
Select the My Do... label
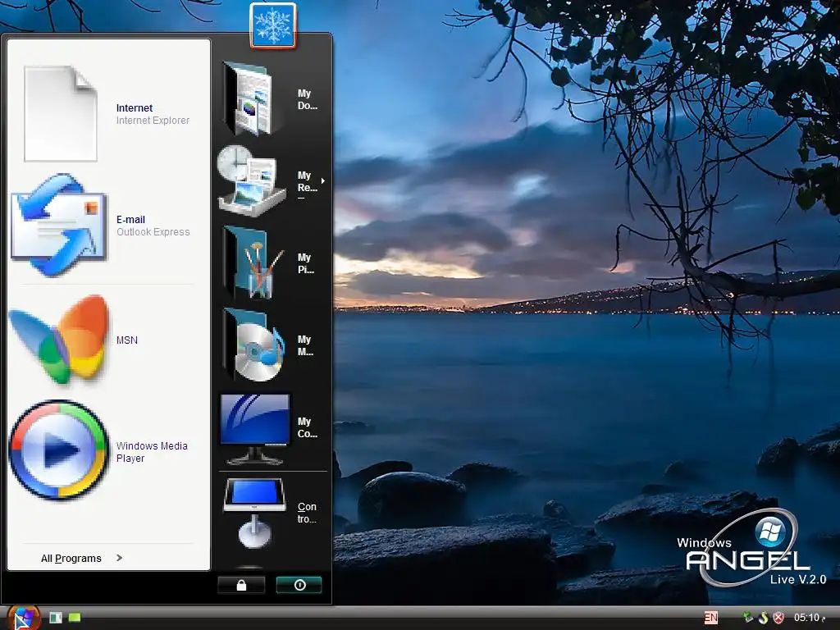pos(308,99)
